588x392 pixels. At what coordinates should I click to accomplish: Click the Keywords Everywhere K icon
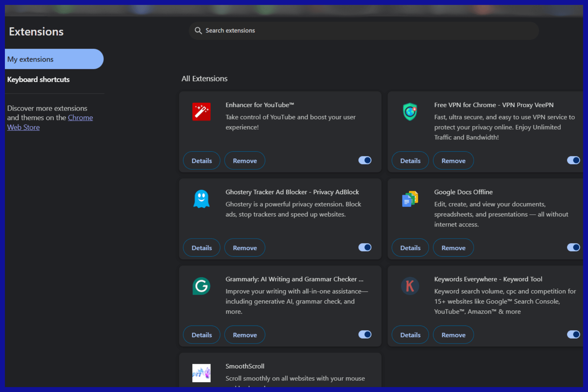click(x=410, y=286)
